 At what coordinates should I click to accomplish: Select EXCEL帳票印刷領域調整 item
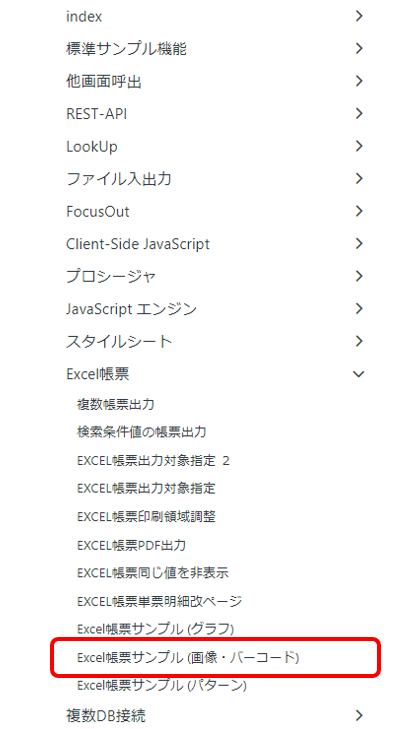point(147,516)
